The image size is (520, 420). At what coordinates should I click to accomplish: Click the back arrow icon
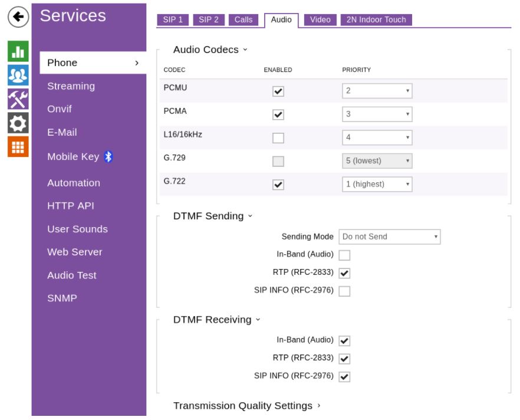tap(18, 17)
